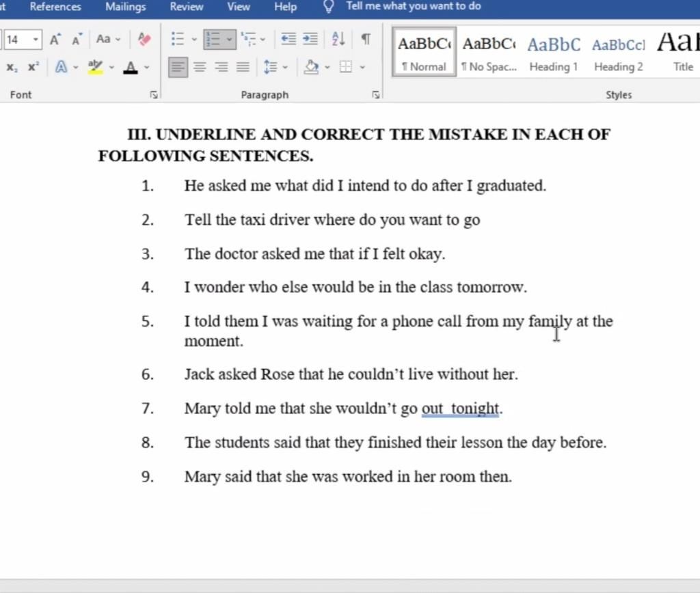Click sentence 4 'I wonder who else'
Viewport: 700px width, 593px height.
tap(355, 287)
